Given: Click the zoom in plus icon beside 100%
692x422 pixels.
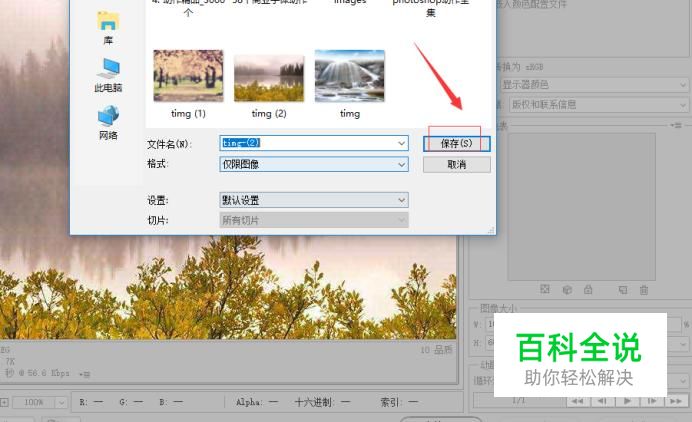Looking at the screenshot, I should (x=4, y=402).
